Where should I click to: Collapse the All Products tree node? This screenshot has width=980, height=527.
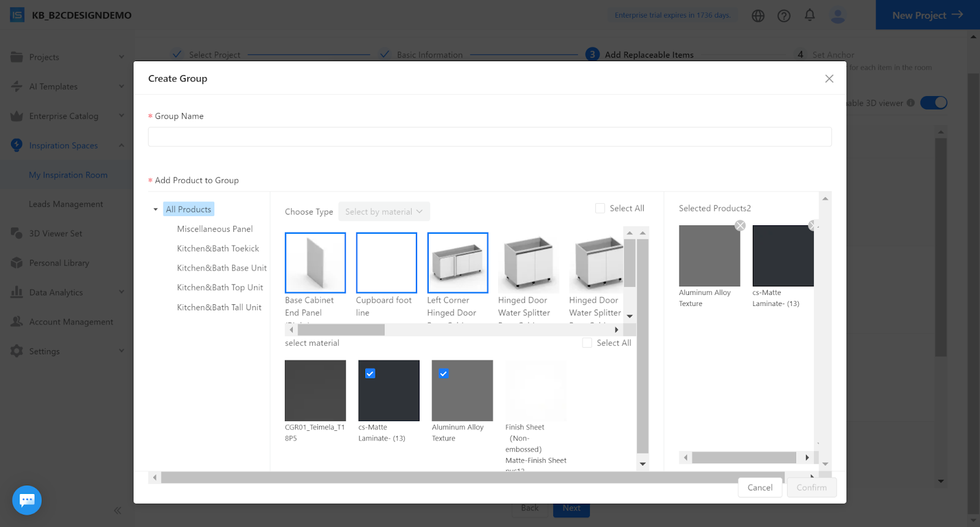pyautogui.click(x=156, y=210)
